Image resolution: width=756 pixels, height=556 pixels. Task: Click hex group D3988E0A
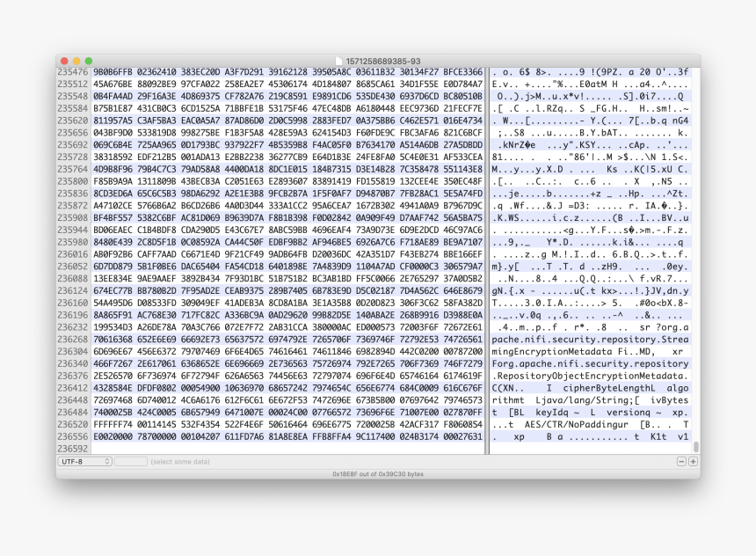463,315
